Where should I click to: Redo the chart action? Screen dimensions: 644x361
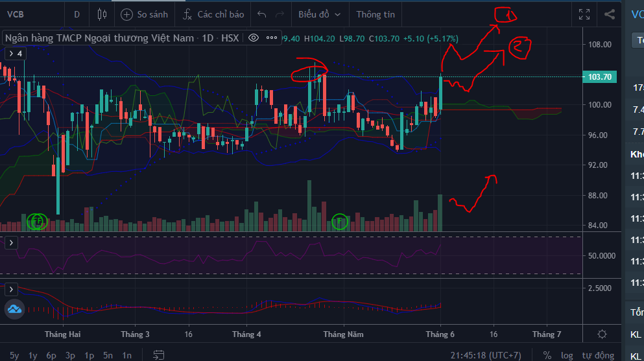pyautogui.click(x=280, y=14)
